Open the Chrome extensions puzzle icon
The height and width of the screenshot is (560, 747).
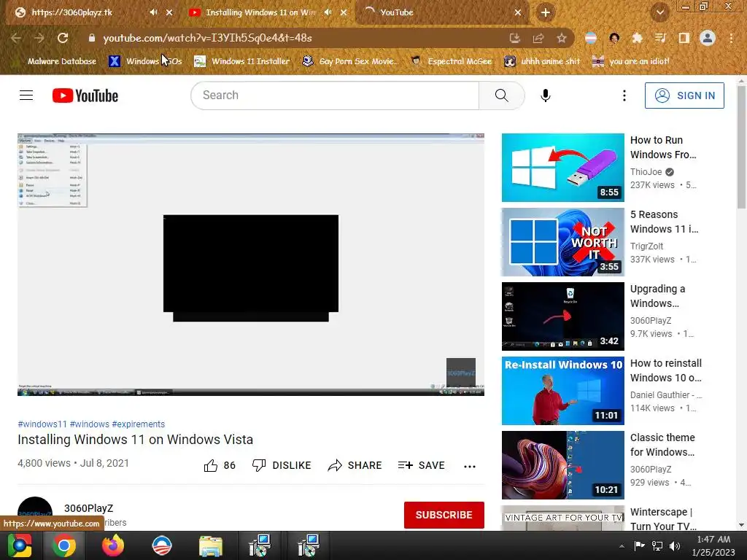[x=637, y=38]
